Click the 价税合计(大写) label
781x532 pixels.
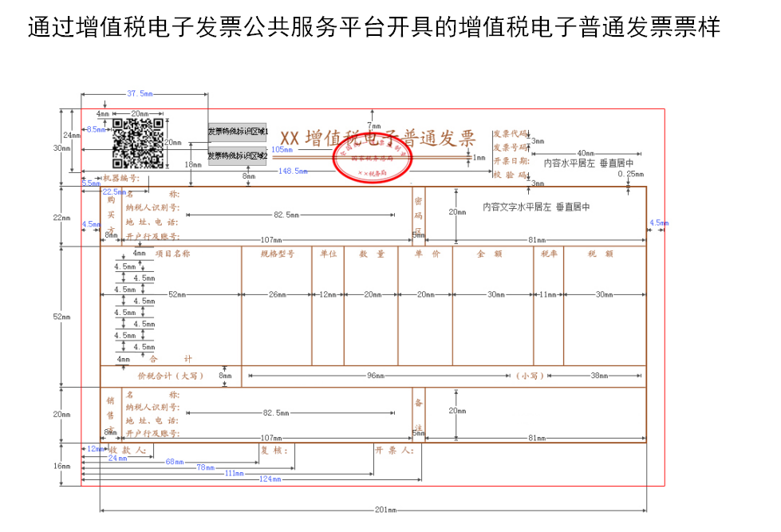(171, 376)
